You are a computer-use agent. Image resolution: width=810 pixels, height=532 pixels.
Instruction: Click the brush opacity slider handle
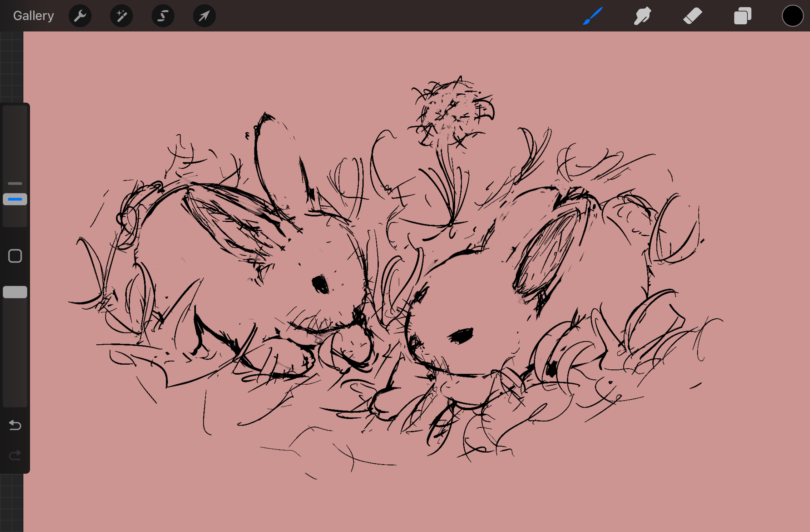tap(15, 292)
